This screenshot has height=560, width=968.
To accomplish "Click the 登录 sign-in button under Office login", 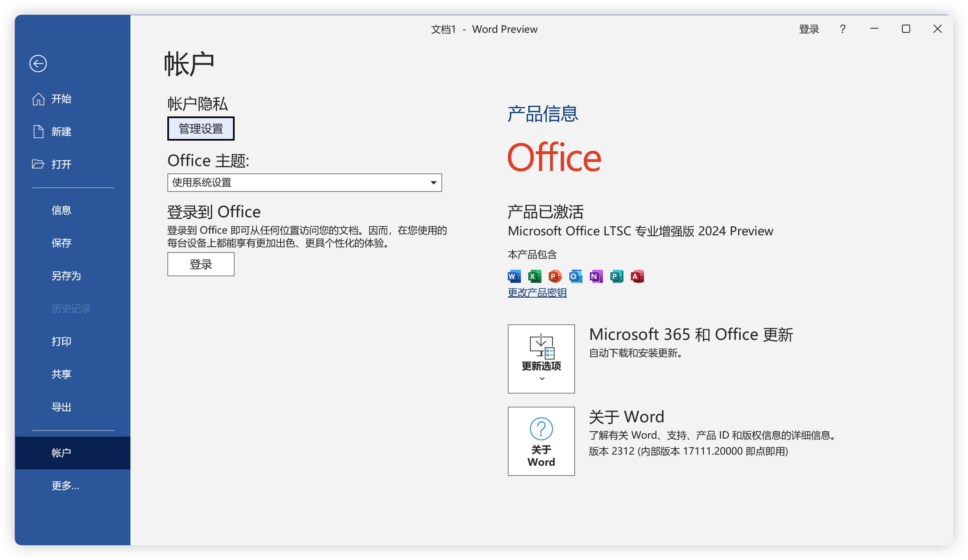I will pos(201,264).
